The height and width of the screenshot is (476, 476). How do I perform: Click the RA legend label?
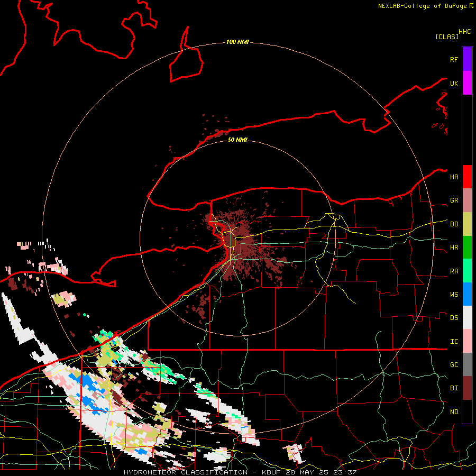[x=454, y=271]
